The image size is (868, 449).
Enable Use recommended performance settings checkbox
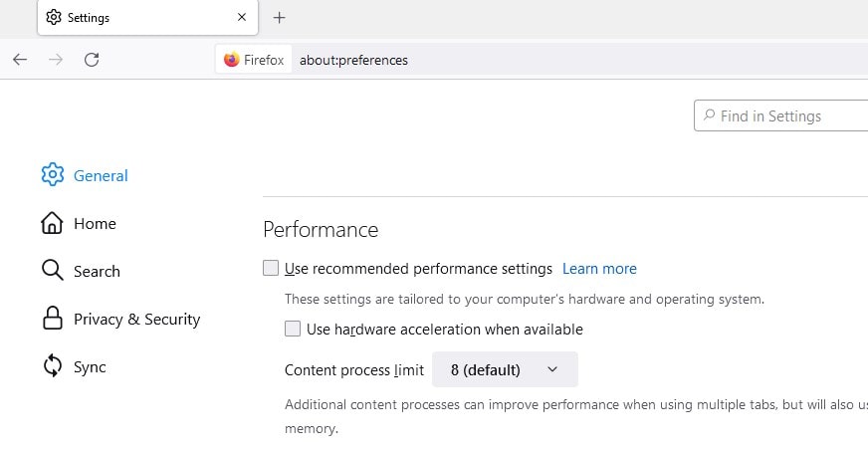point(271,268)
